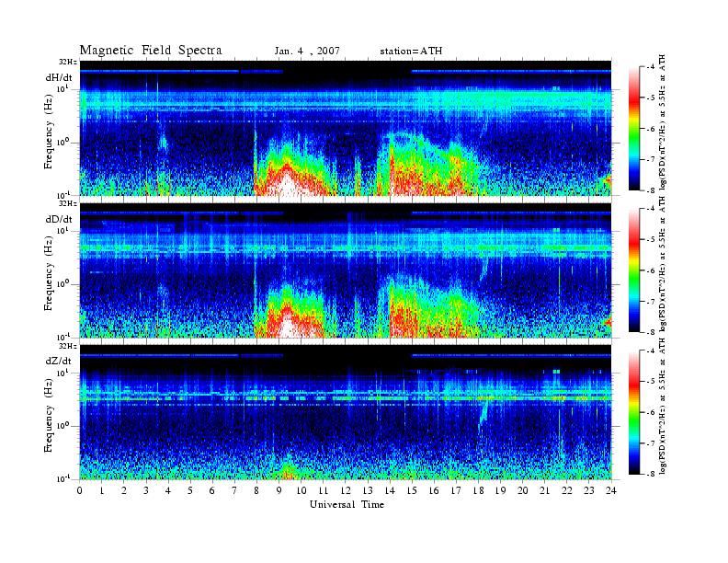Click the "Magnetic Field Spectra" title
Screen dimensions: 728x563
[x=151, y=51]
